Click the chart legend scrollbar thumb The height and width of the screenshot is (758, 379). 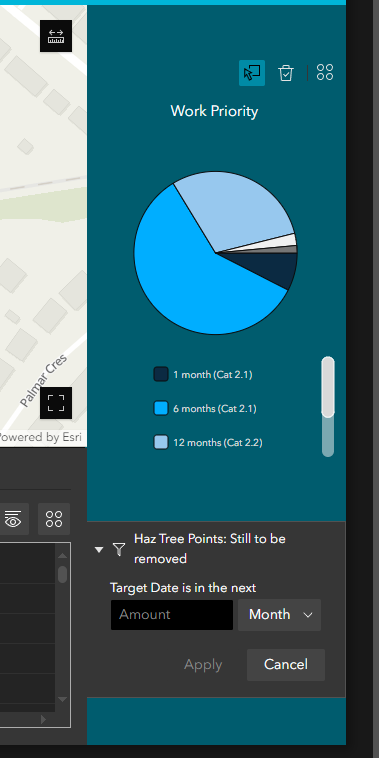click(328, 387)
